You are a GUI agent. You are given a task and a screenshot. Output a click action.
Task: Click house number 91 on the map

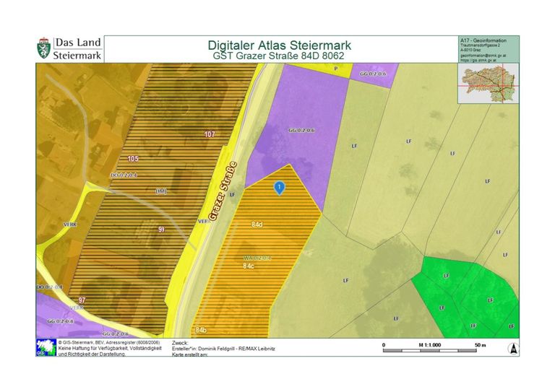click(x=161, y=229)
